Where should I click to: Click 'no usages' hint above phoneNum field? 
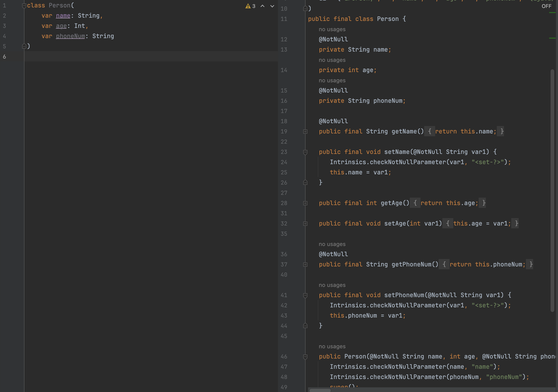pyautogui.click(x=332, y=80)
